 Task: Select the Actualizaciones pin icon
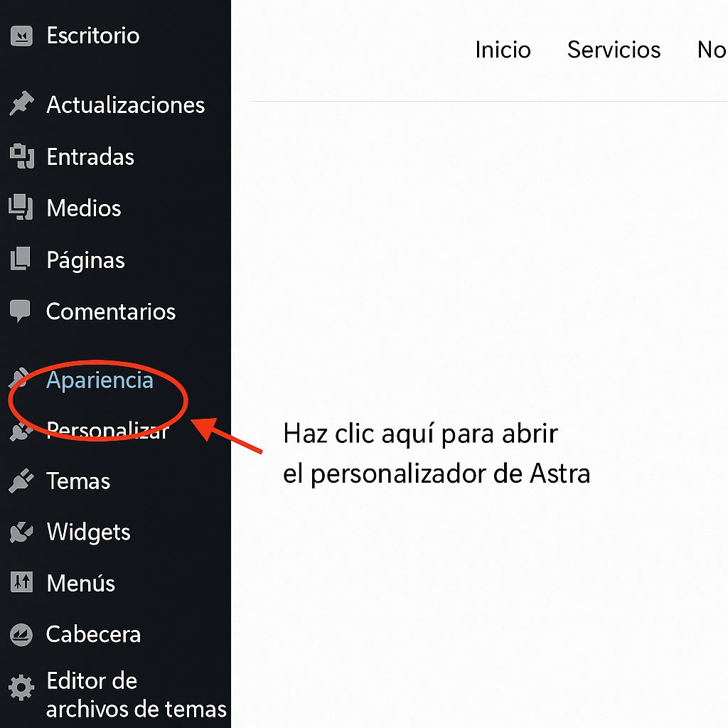click(21, 104)
